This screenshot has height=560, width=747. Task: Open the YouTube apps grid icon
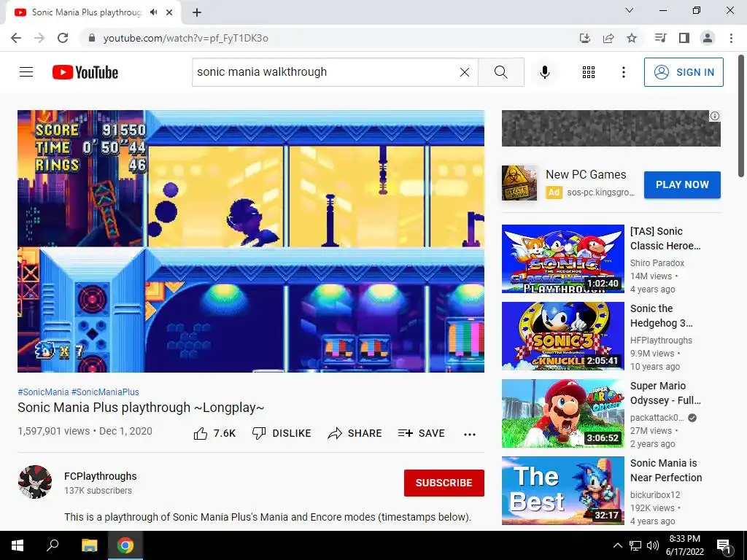coord(589,72)
